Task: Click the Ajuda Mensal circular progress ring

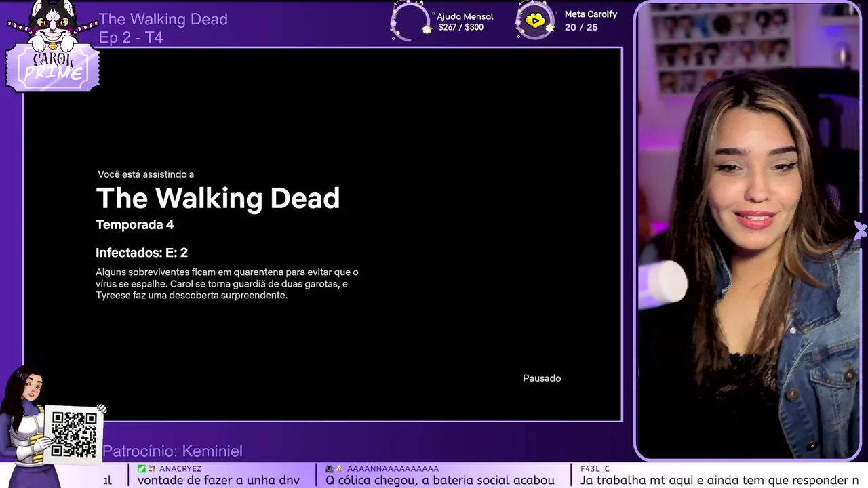Action: point(409,22)
